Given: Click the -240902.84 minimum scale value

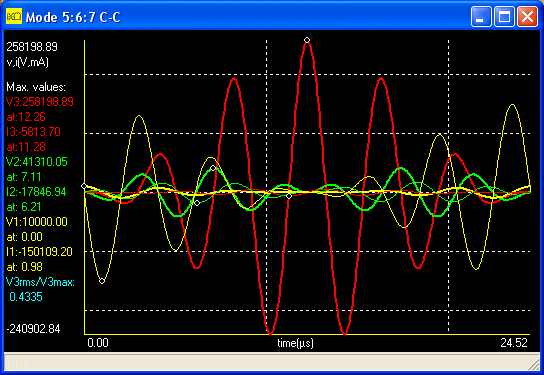Looking at the screenshot, I should (x=33, y=329).
